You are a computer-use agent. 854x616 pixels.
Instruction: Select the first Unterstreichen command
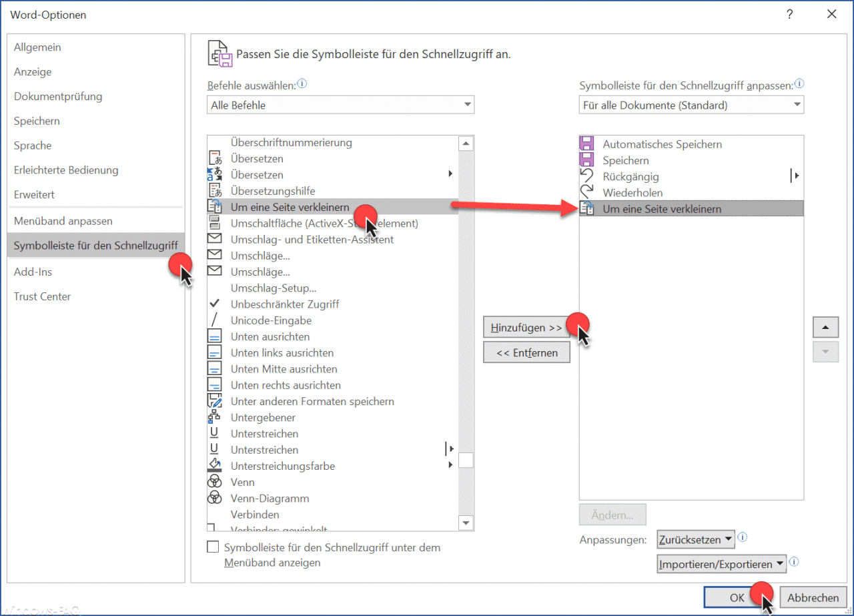[x=333, y=433]
